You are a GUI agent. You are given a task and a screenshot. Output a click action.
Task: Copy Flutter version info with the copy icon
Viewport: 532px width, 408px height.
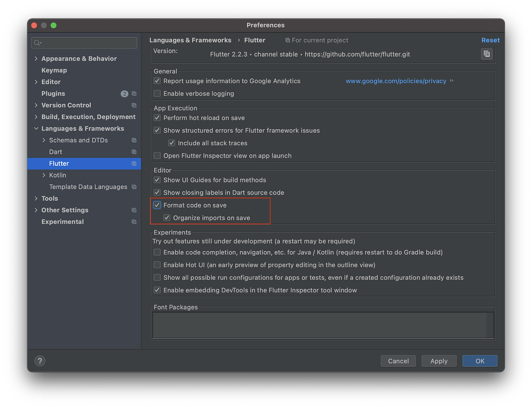point(487,54)
